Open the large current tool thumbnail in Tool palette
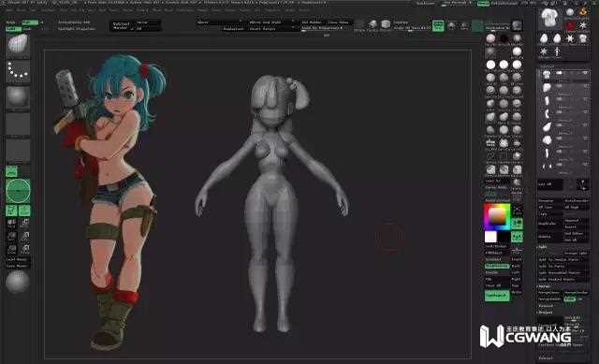Viewport: 599px width, 364px height. (x=549, y=18)
